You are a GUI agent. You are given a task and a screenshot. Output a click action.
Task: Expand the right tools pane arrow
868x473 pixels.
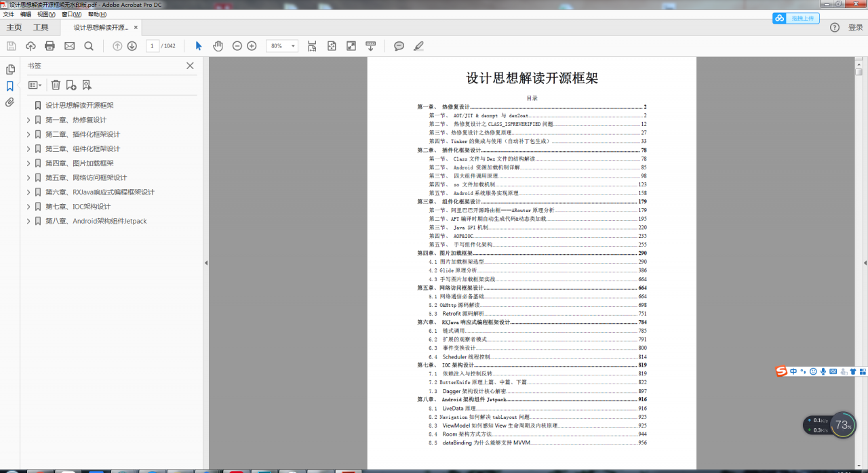(865, 263)
